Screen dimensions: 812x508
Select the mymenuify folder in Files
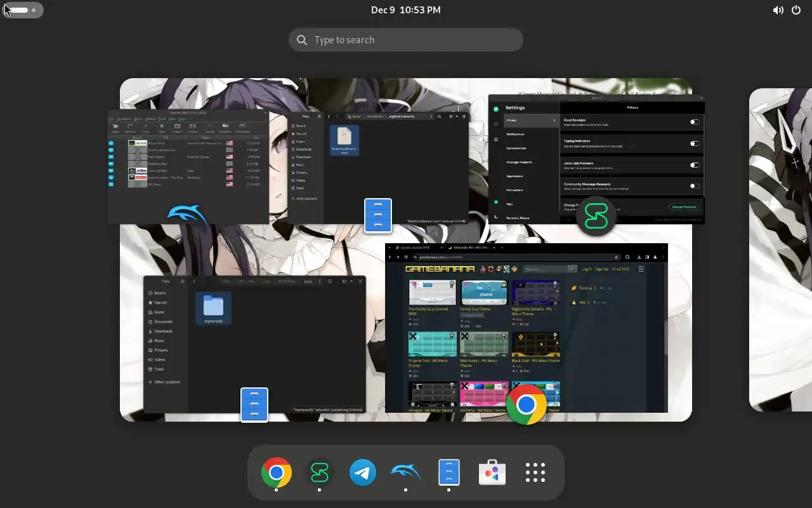213,309
